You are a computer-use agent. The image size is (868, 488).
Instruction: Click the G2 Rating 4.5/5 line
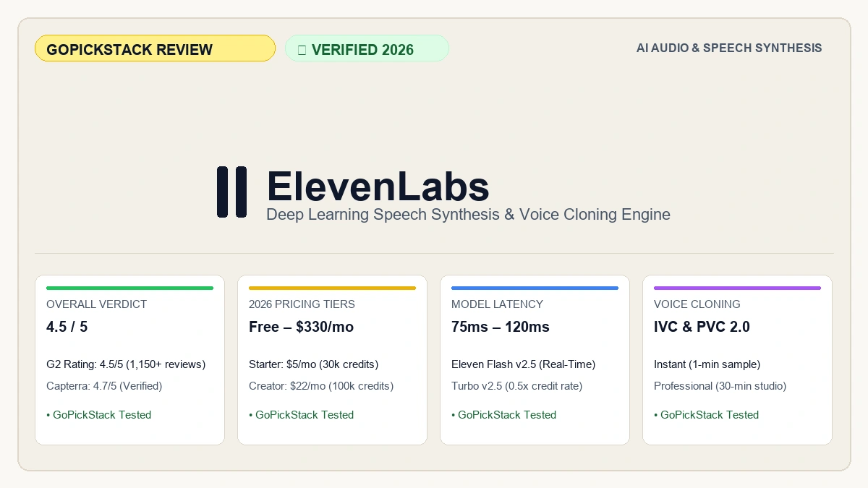coord(126,364)
